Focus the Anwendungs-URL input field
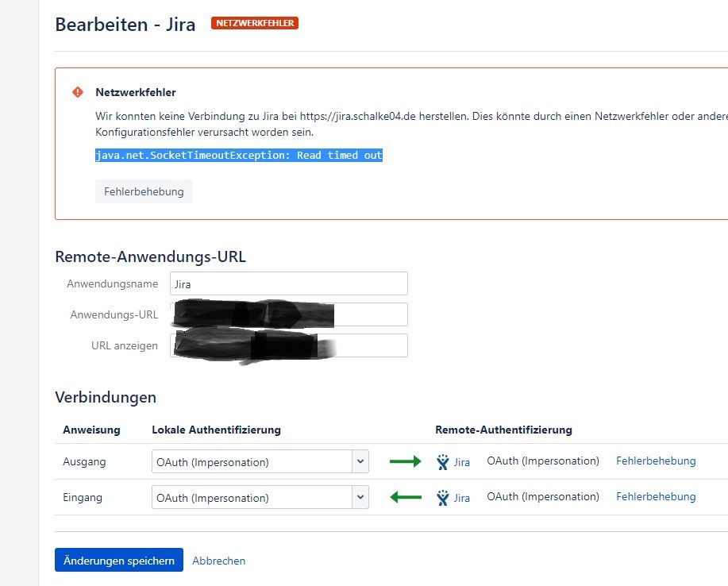Screen dimensions: 728x586 (x=289, y=314)
